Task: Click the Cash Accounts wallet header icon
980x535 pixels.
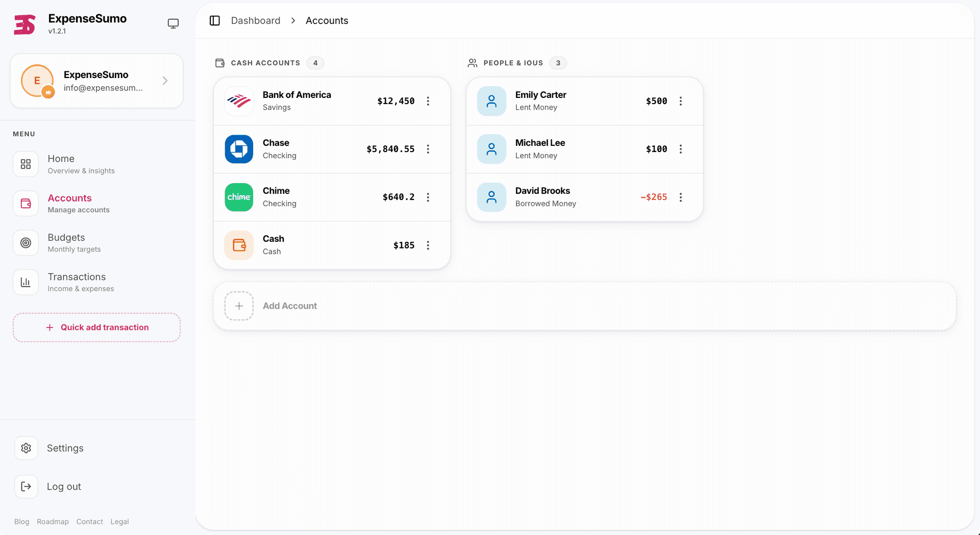Action: point(220,63)
